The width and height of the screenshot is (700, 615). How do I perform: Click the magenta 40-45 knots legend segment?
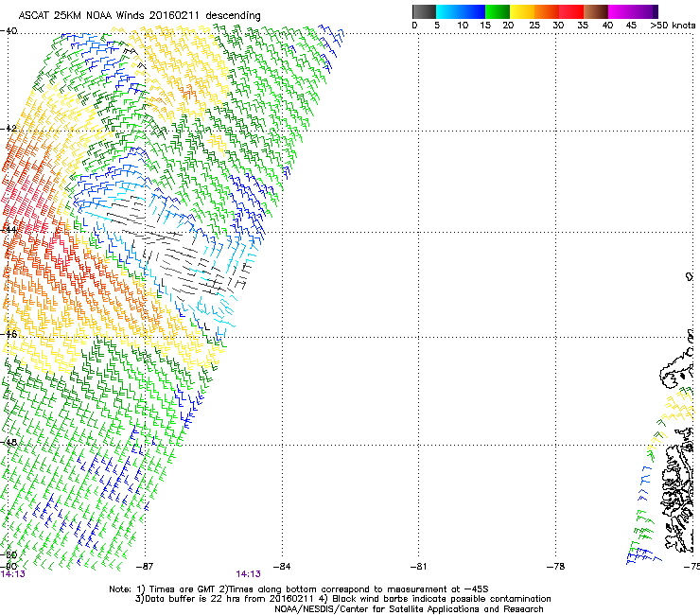(x=621, y=11)
